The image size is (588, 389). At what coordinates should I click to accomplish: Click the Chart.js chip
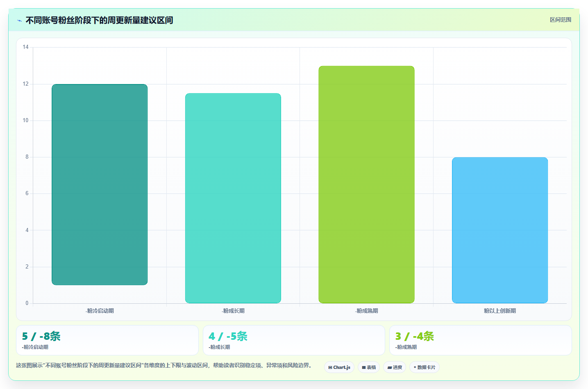click(x=339, y=367)
